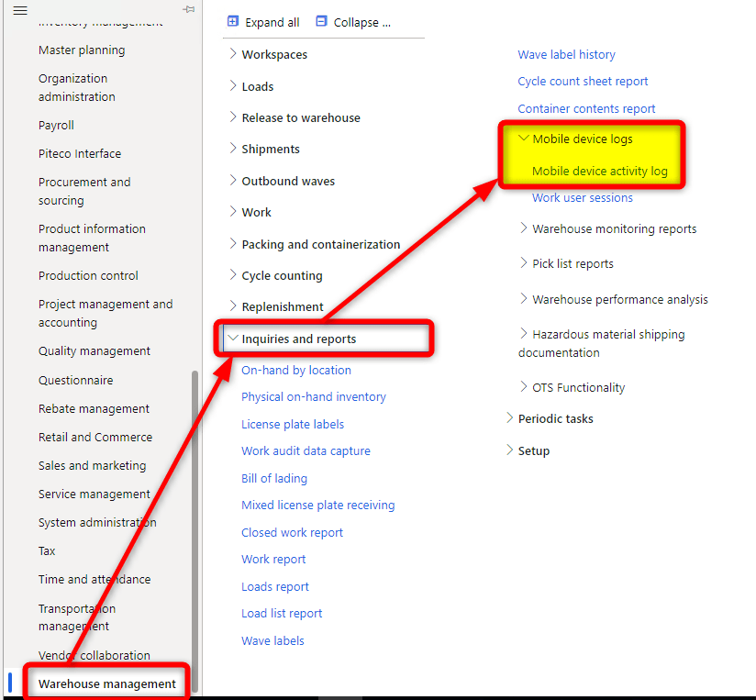Viewport: 756px width, 700px height.
Task: Open the On-hand by location inquiry
Action: point(295,370)
